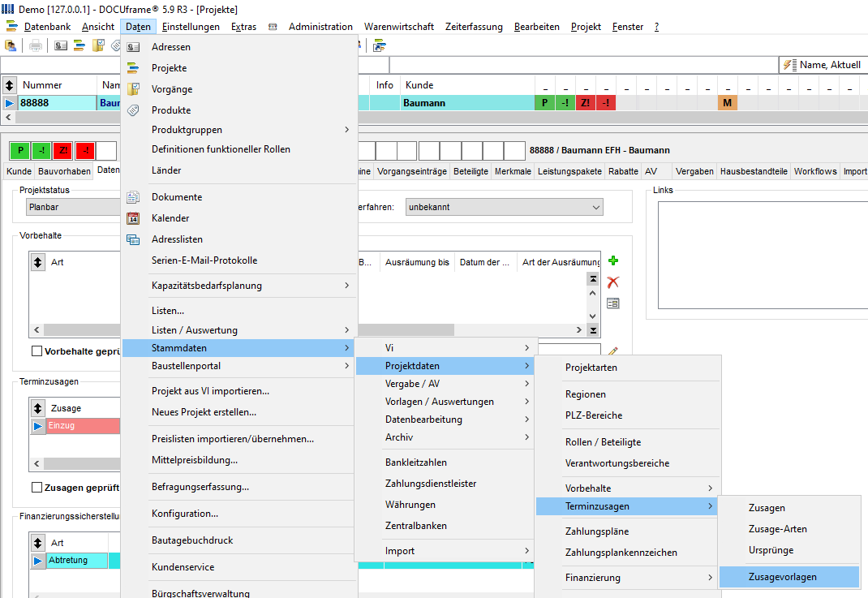Click the lightning filter icon next to Name, Aktuell

[789, 65]
